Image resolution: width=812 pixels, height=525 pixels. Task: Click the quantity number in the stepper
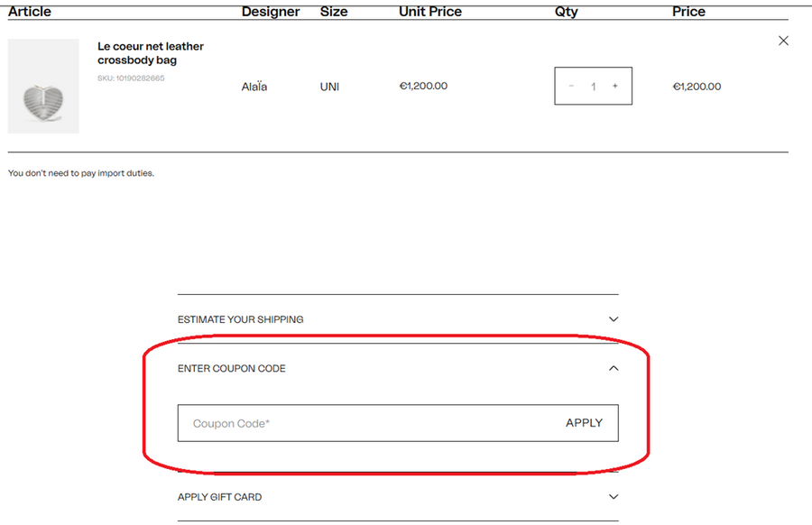coord(593,87)
